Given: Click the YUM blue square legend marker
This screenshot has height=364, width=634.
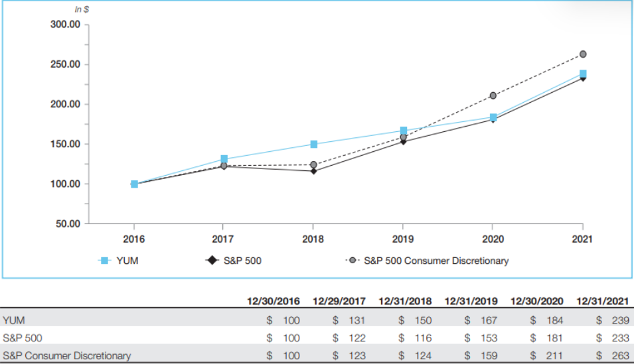Looking at the screenshot, I should click(x=103, y=261).
